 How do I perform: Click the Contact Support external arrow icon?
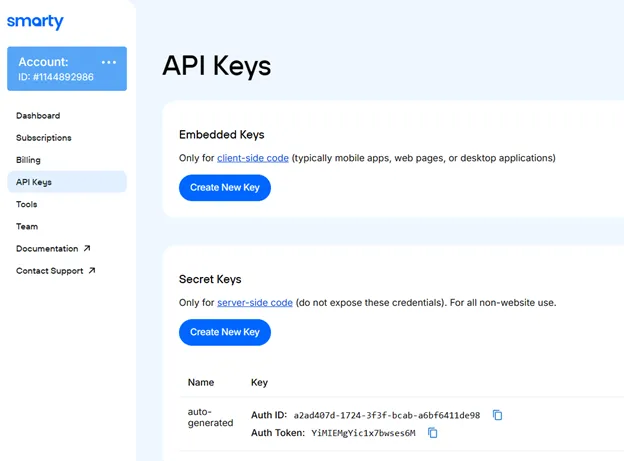(92, 271)
